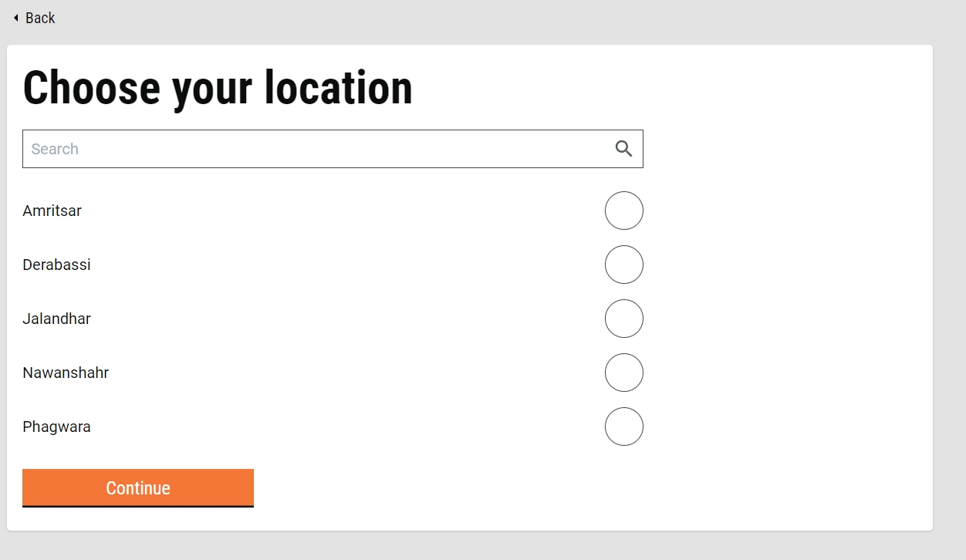Screen dimensions: 966x560
Task: Click the Phagwara location label
Action: pyautogui.click(x=56, y=427)
